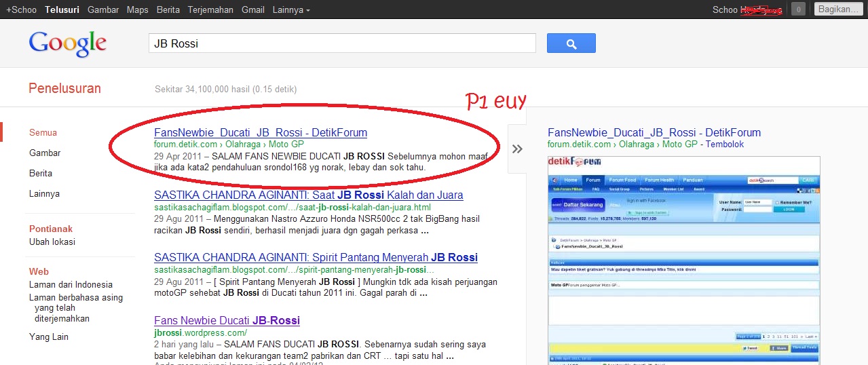The image size is (868, 365).
Task: Open the Lainnya dropdown in top bar
Action: tap(291, 10)
